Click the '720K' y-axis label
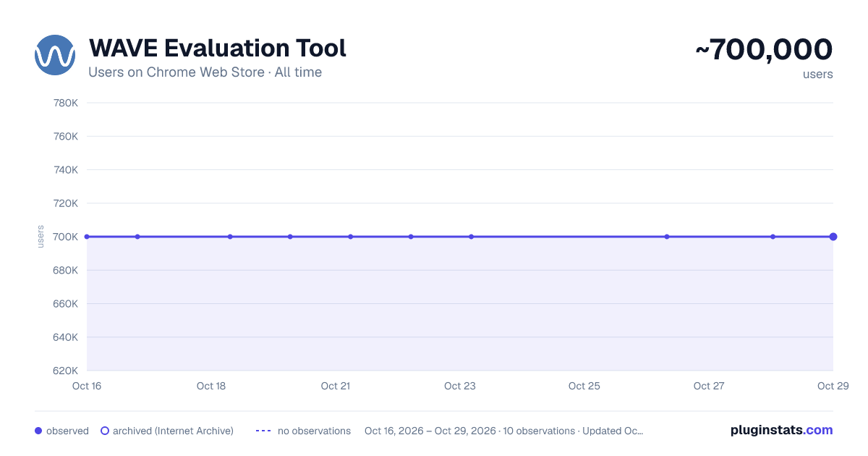 pos(66,203)
